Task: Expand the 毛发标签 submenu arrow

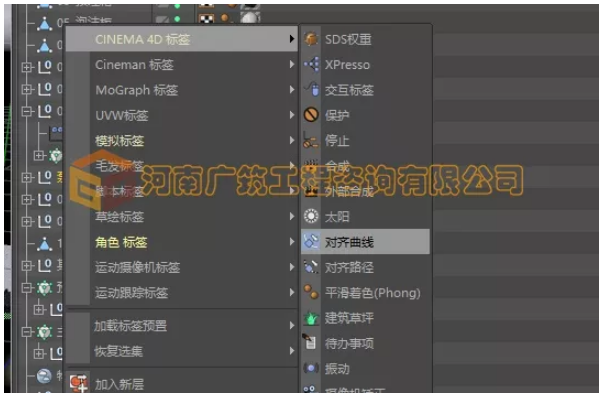Action: pos(292,166)
